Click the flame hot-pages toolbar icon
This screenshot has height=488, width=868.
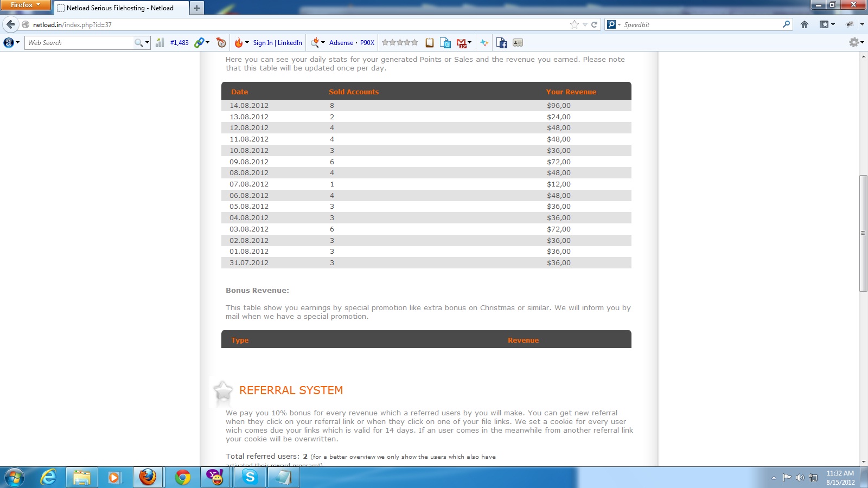238,43
